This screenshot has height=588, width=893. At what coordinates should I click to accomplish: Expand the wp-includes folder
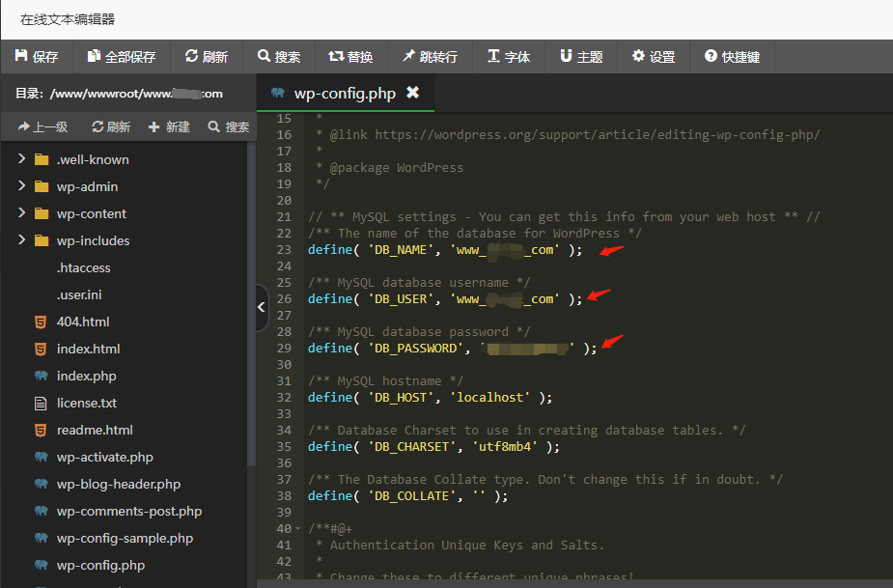[21, 239]
